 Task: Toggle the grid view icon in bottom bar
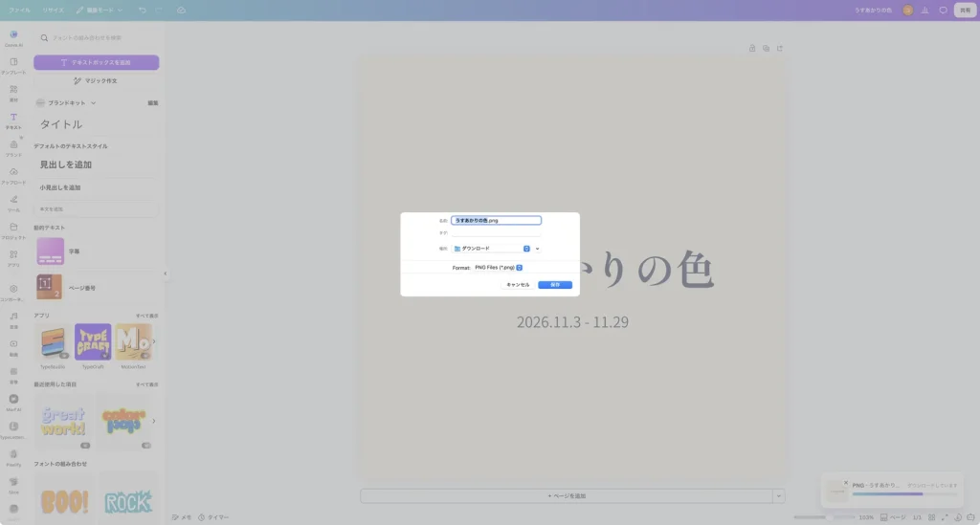(932, 517)
